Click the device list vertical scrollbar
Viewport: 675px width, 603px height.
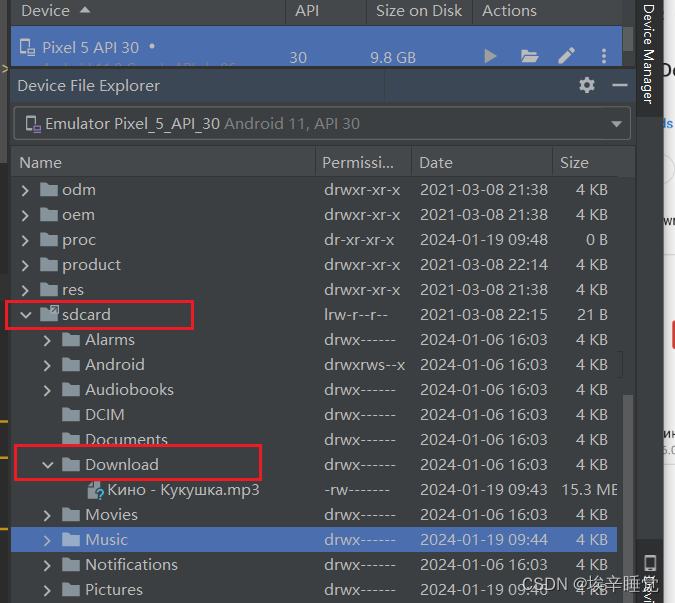click(x=628, y=39)
